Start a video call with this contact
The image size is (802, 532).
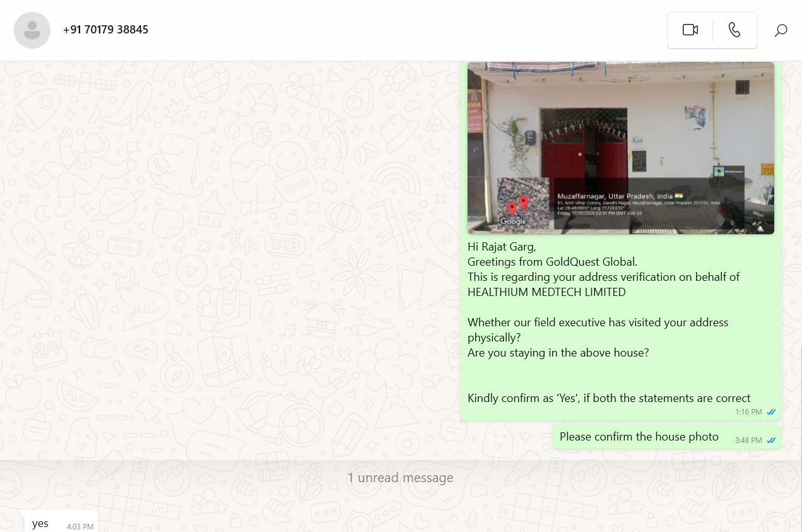690,30
